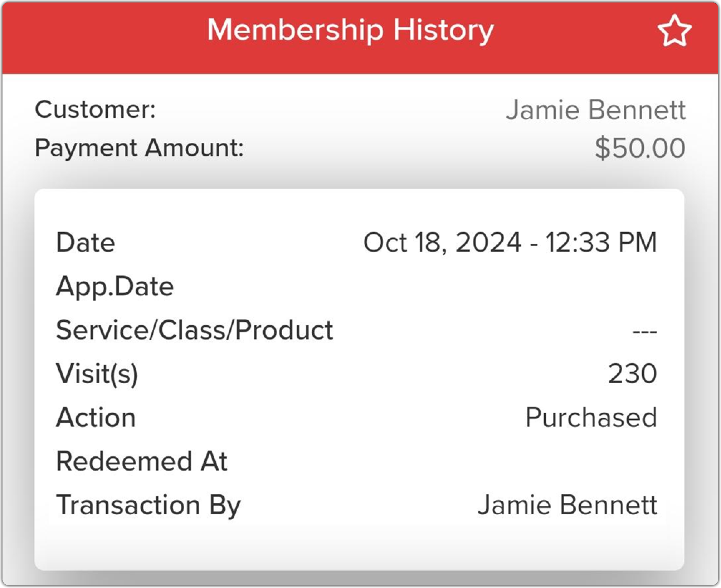Select the Customer label

(x=95, y=109)
